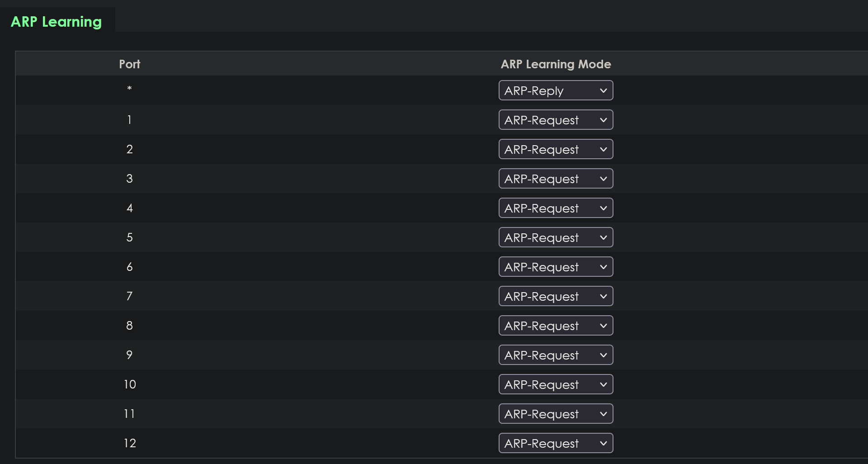
Task: Open port 12 ARP Learning Mode dropdown
Action: point(556,443)
